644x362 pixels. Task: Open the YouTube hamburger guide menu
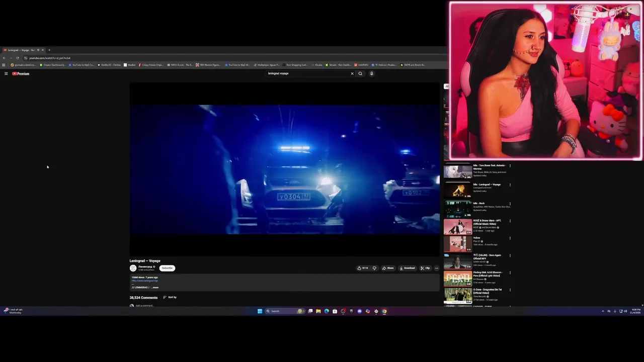click(6, 73)
